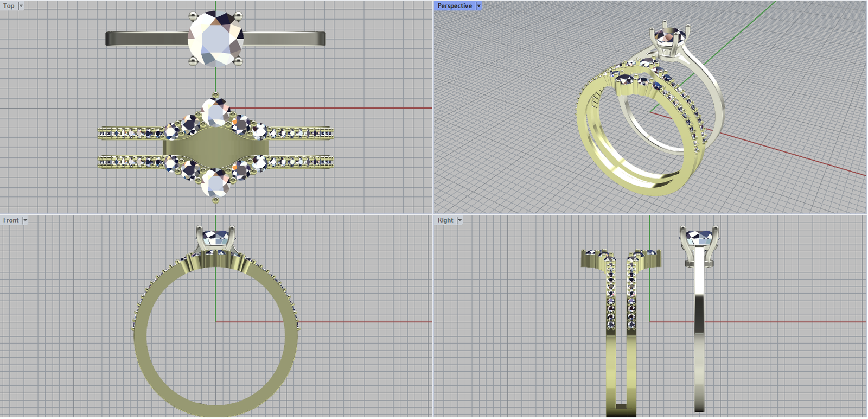Viewport: 868px width, 419px height.
Task: Select the lowest large stone on gold guard ring
Action: click(x=216, y=183)
